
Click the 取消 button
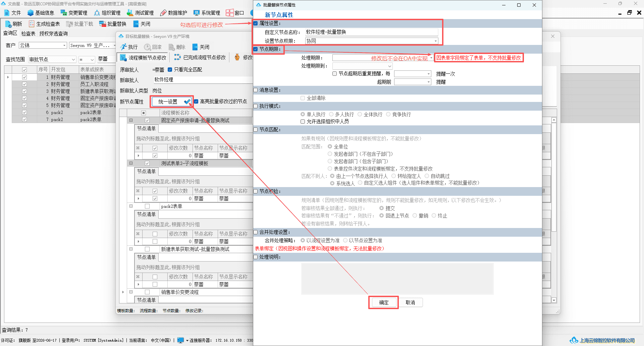click(410, 302)
